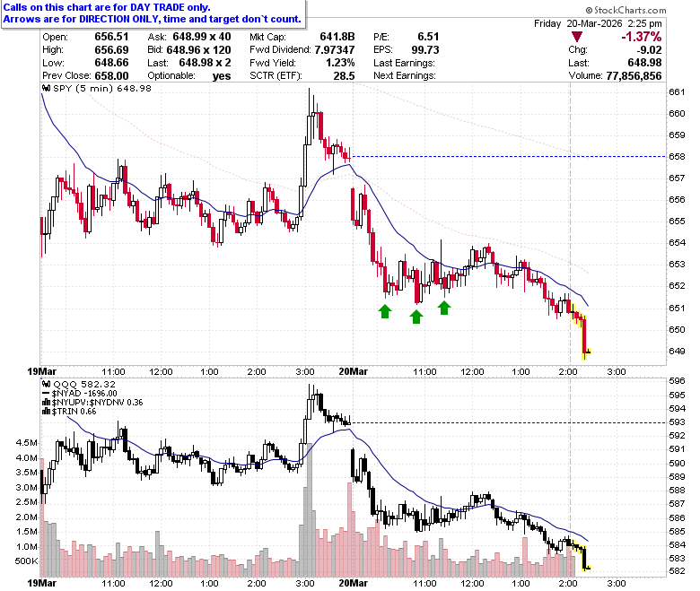The image size is (700, 591).
Task: Click the Mkt Cap value 641.8B
Action: tap(337, 37)
